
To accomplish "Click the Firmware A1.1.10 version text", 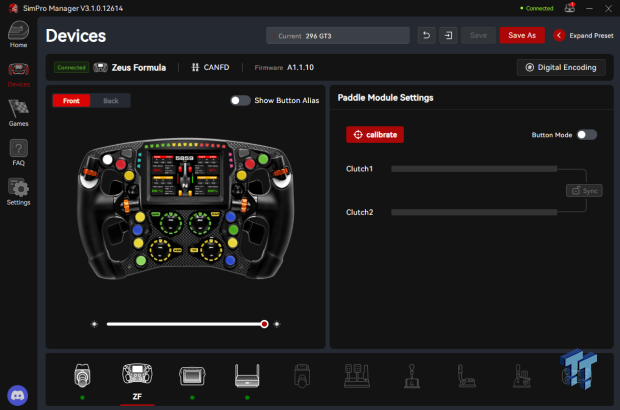I will pyautogui.click(x=284, y=68).
